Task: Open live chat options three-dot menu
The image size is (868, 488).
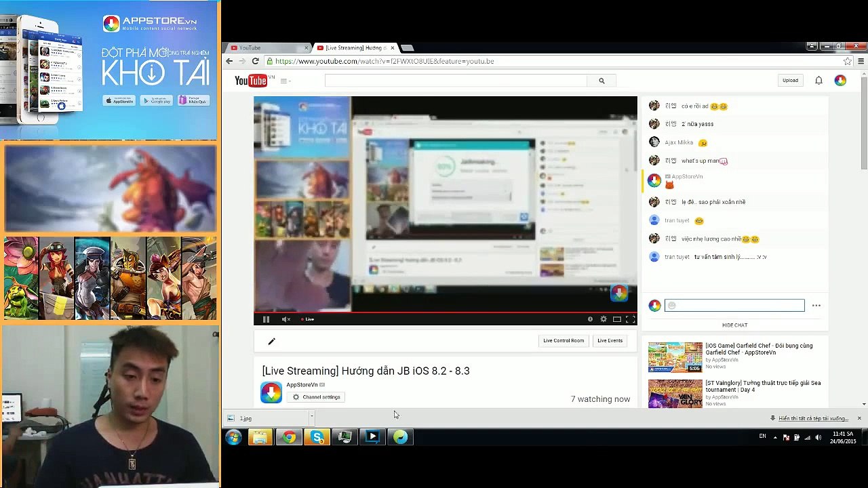Action: 816,306
